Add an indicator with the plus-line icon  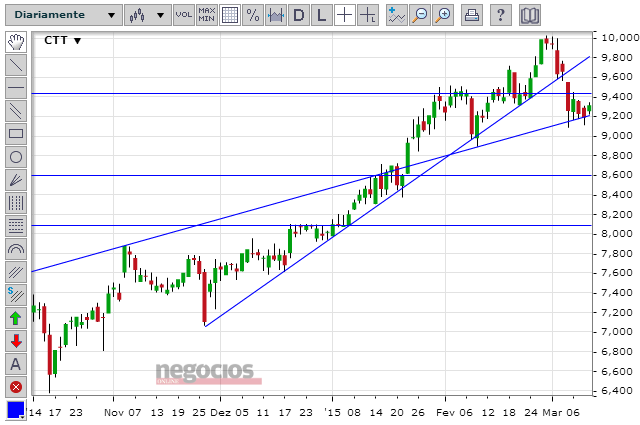click(x=397, y=15)
